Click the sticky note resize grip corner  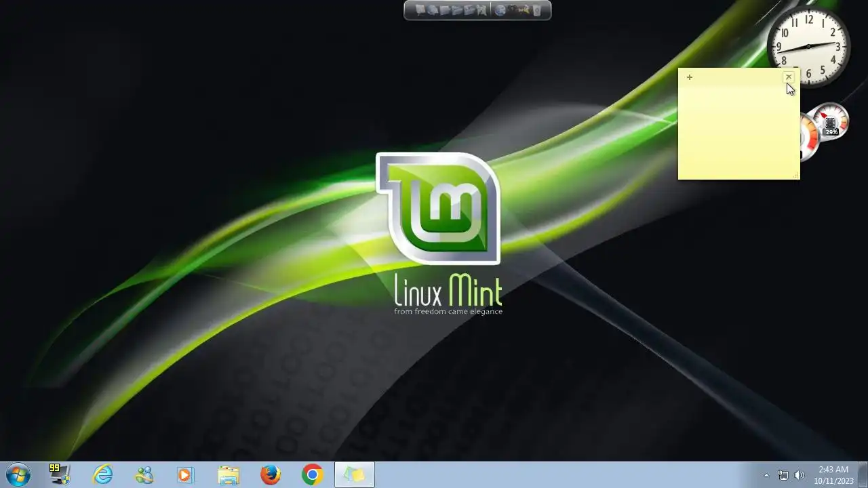pos(796,176)
